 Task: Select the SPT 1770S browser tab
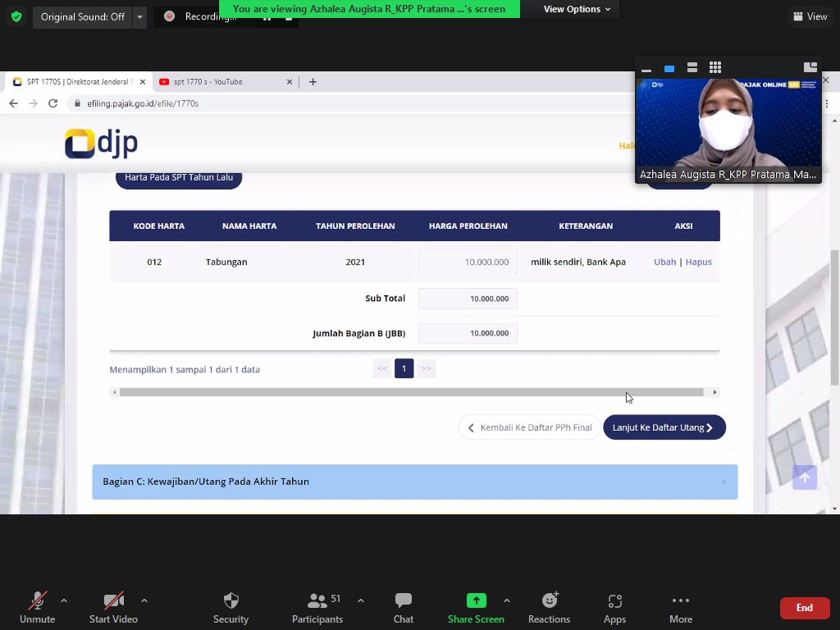(x=78, y=82)
